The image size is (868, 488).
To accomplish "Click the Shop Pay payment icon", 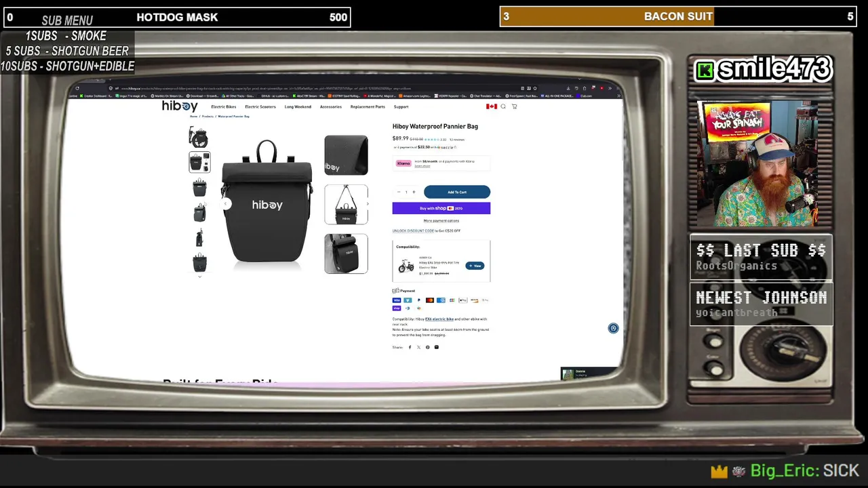I will click(x=397, y=308).
